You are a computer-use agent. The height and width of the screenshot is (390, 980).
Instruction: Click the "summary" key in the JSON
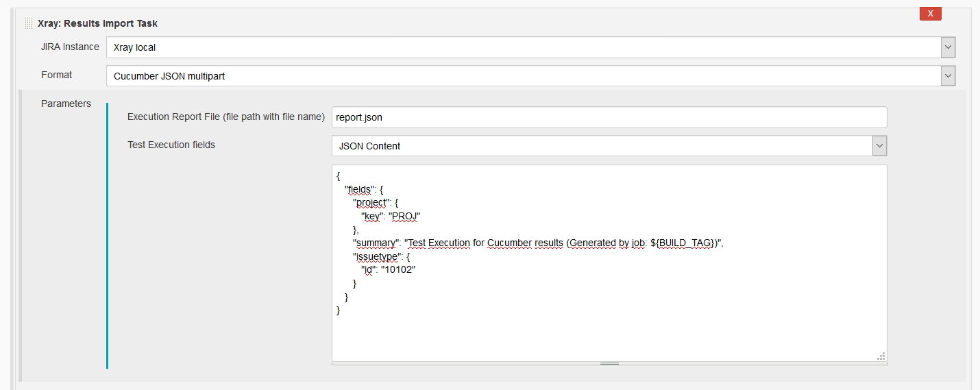coord(376,243)
